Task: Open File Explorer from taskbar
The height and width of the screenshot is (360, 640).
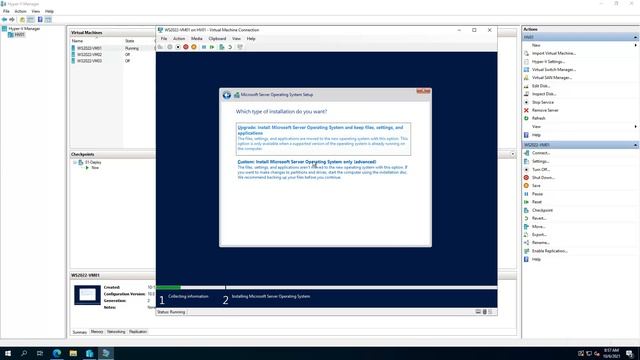Action: coord(73,353)
